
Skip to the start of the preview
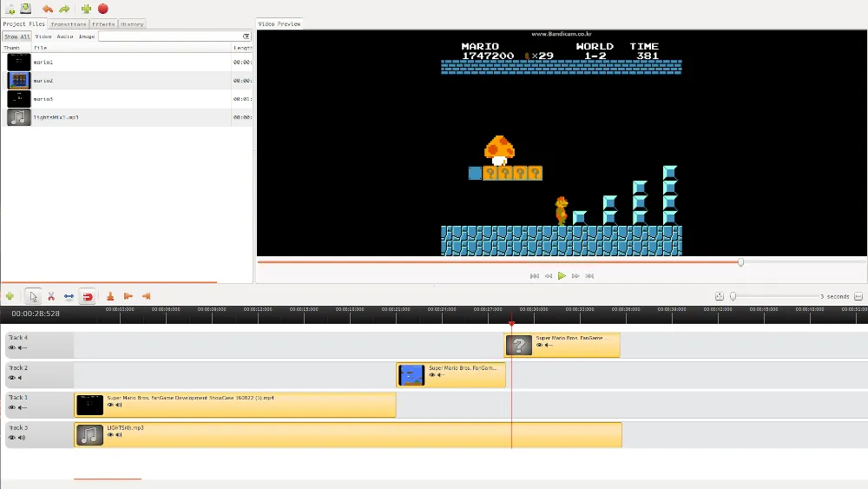point(534,276)
